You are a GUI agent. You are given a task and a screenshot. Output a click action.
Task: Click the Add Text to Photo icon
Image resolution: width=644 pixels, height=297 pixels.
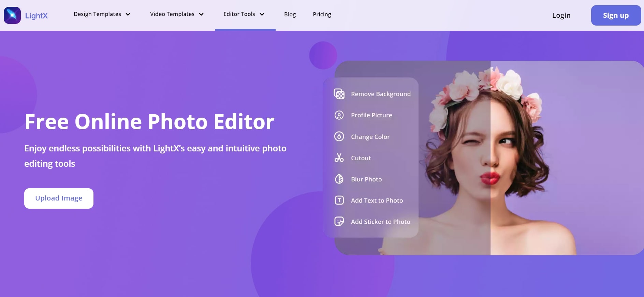[x=339, y=201]
